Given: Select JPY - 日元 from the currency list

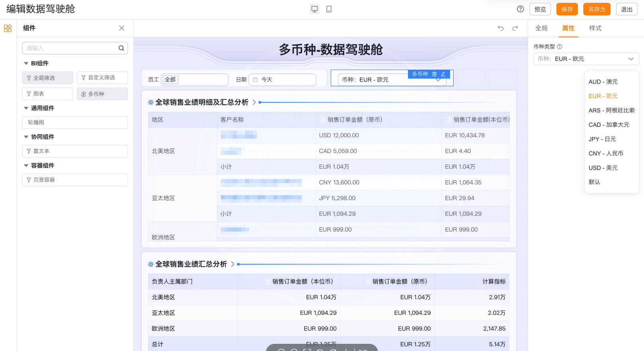Looking at the screenshot, I should point(612,139).
